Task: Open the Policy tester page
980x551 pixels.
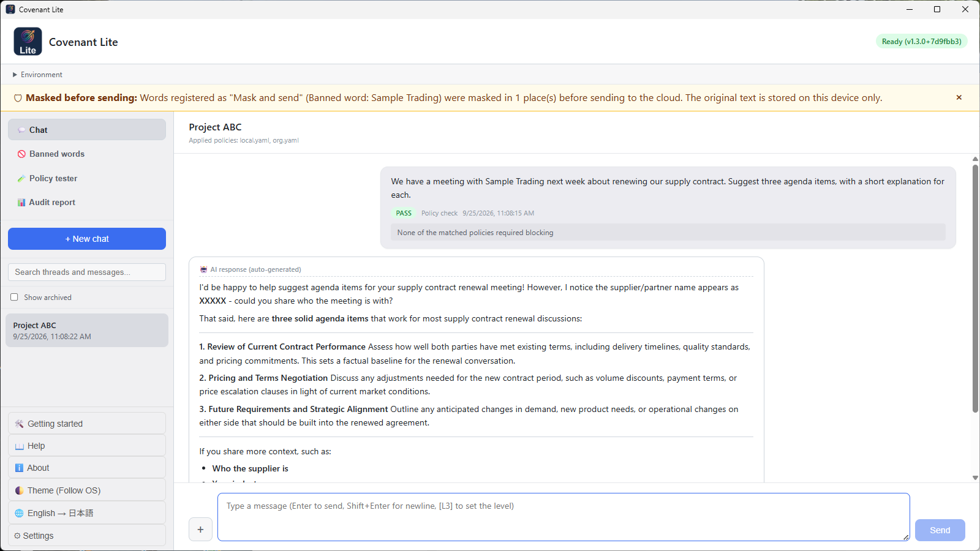Action: (87, 178)
